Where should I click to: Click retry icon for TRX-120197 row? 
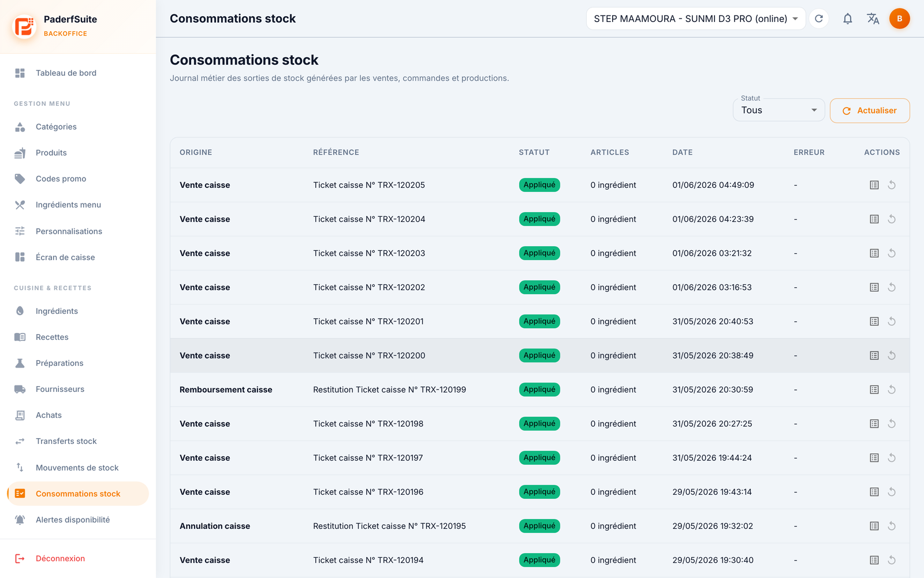click(x=892, y=458)
